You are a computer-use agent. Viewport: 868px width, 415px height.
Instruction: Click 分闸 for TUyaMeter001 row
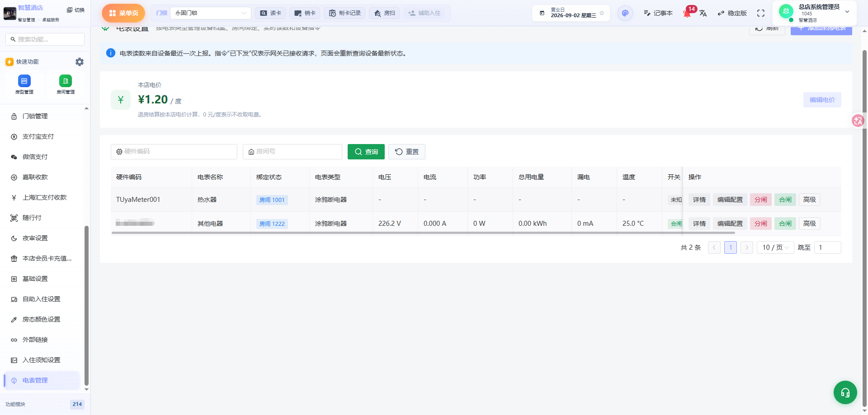click(x=760, y=200)
